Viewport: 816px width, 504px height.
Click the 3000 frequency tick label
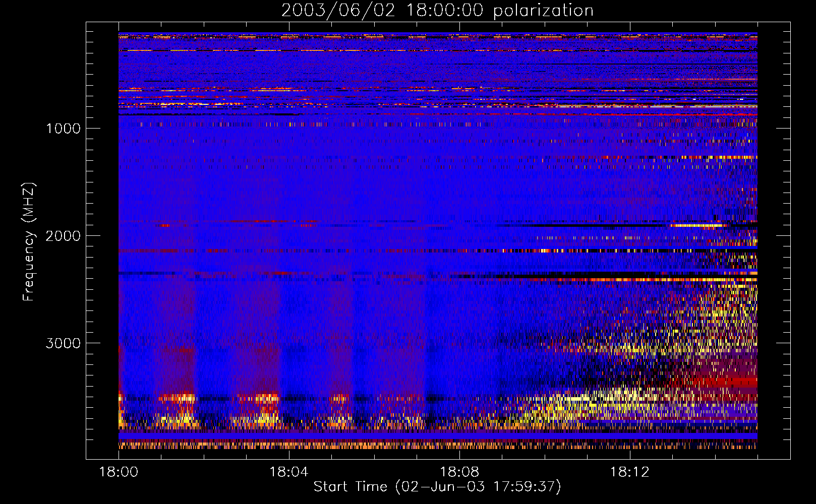pyautogui.click(x=63, y=343)
